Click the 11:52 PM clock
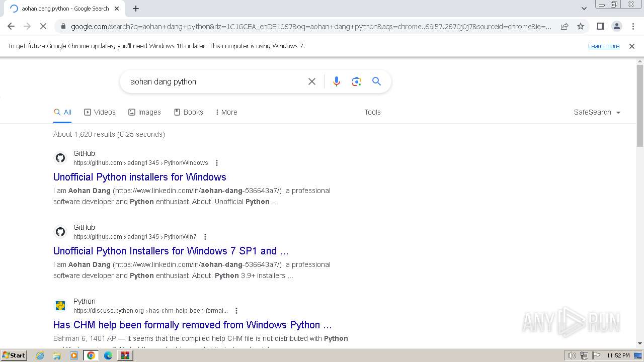This screenshot has height=362, width=644. [618, 355]
